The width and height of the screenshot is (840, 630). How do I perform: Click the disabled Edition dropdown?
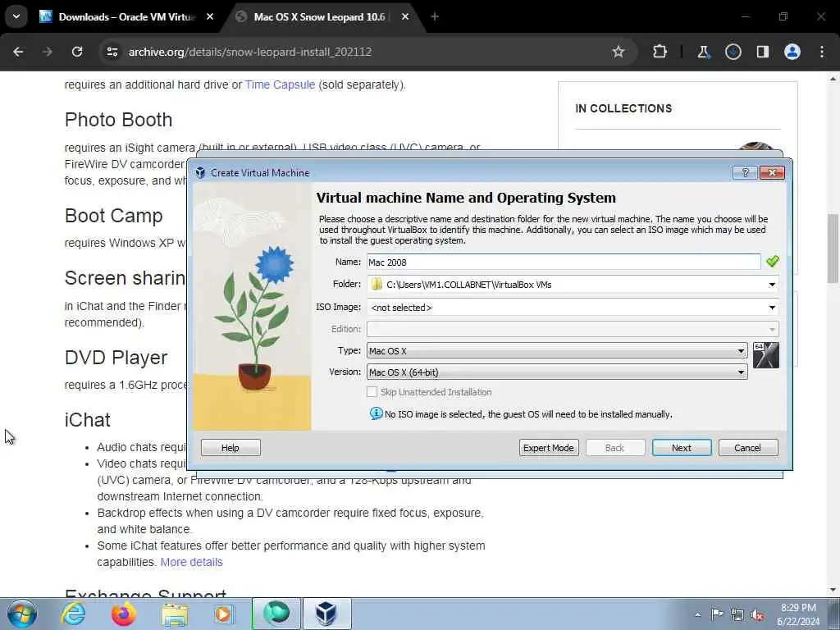(573, 329)
